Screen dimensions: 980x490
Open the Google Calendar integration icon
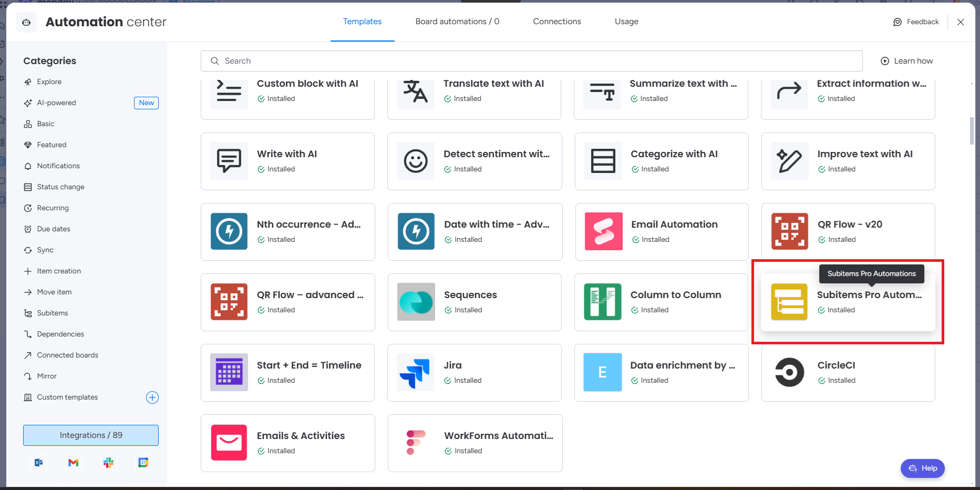[x=143, y=463]
